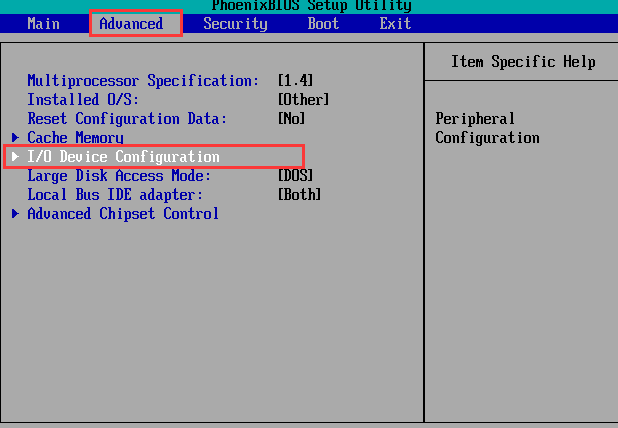
Task: Select the Advanced tab
Action: point(131,23)
